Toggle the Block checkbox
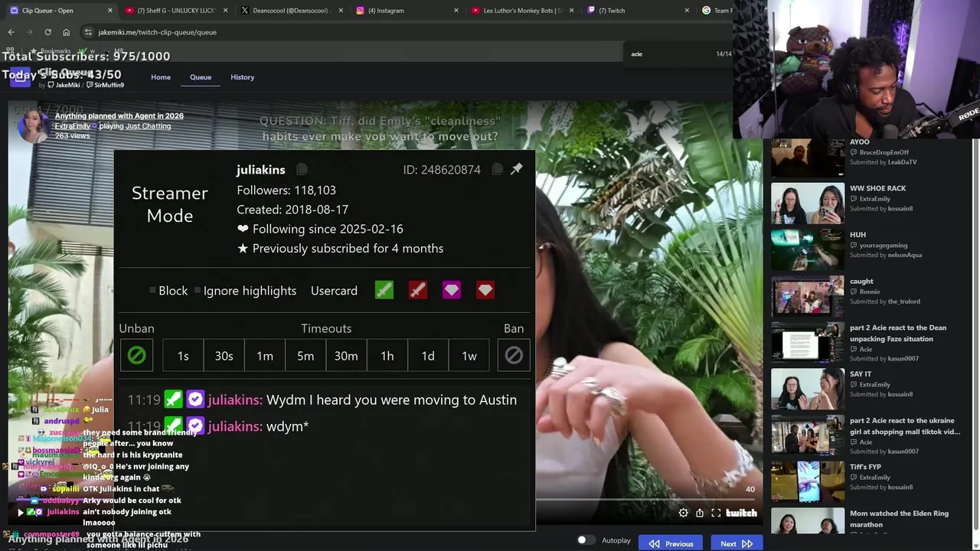 [x=152, y=290]
